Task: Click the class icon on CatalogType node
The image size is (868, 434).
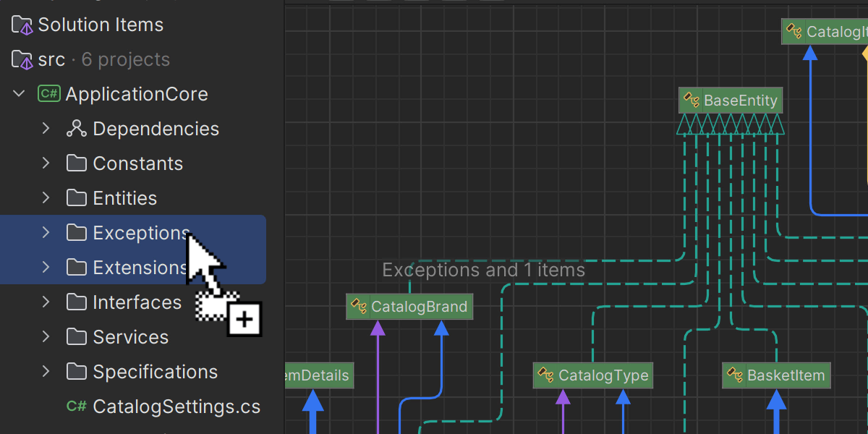Action: click(x=546, y=375)
